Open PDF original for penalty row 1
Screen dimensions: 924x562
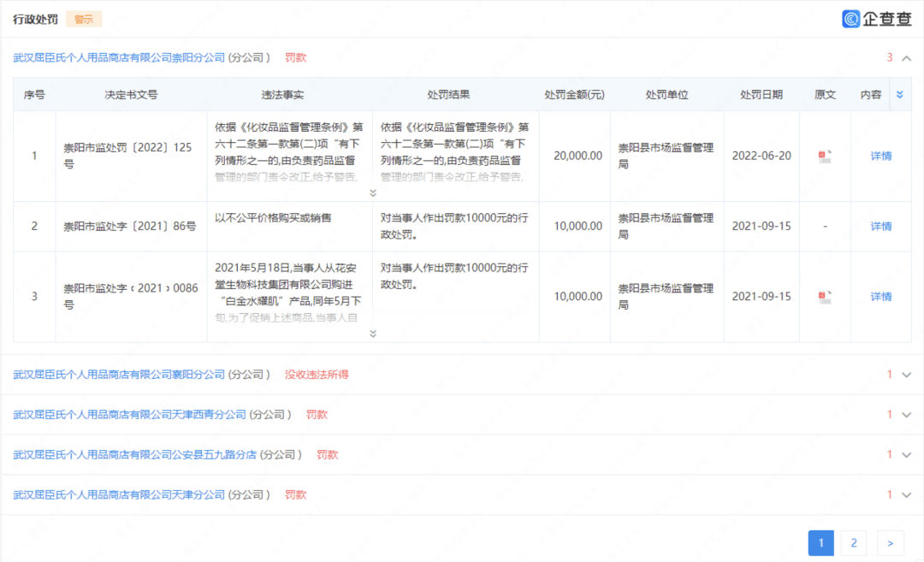825,156
